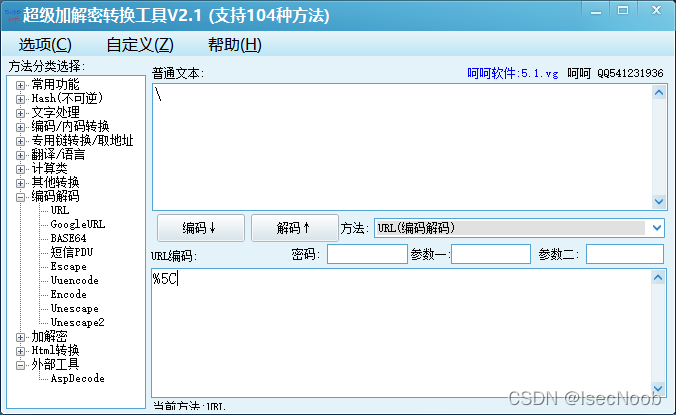Select Unescape2 in the method tree
Image resolution: width=676 pixels, height=415 pixels.
click(78, 322)
